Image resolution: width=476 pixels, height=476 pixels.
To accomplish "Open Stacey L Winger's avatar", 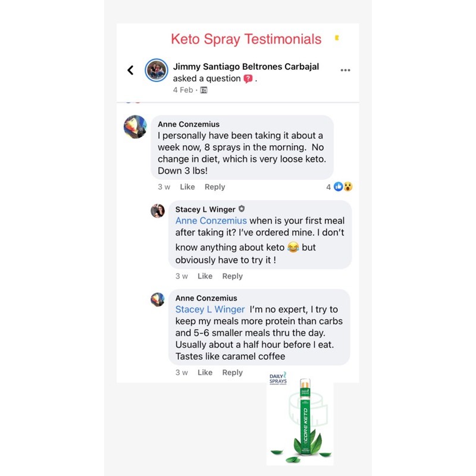I will click(x=158, y=211).
